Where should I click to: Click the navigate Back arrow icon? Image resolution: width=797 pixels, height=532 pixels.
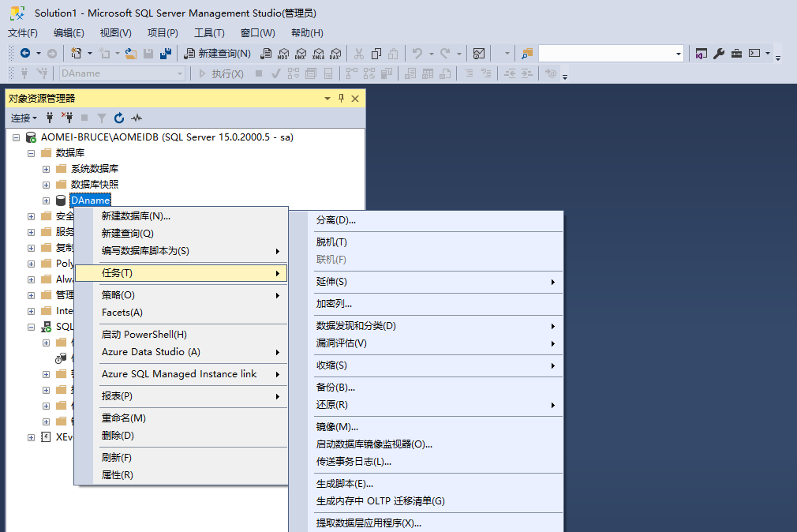(25, 54)
